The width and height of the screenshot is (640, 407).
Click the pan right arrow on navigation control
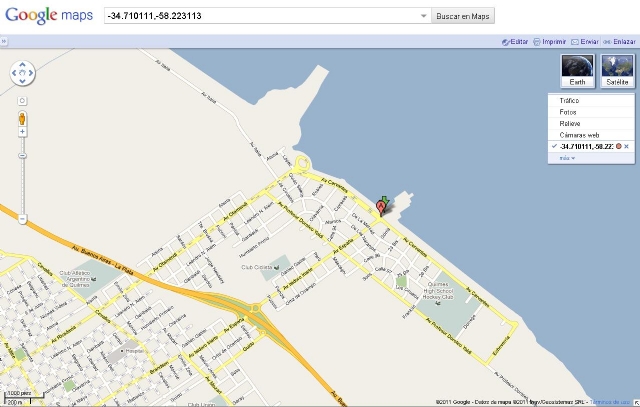pyautogui.click(x=31, y=73)
